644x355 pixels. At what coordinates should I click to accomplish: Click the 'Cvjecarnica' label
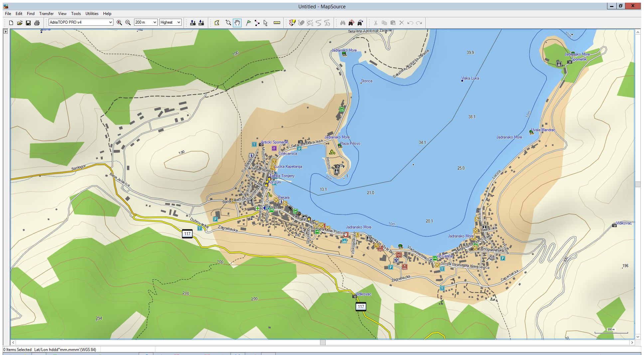click(288, 154)
